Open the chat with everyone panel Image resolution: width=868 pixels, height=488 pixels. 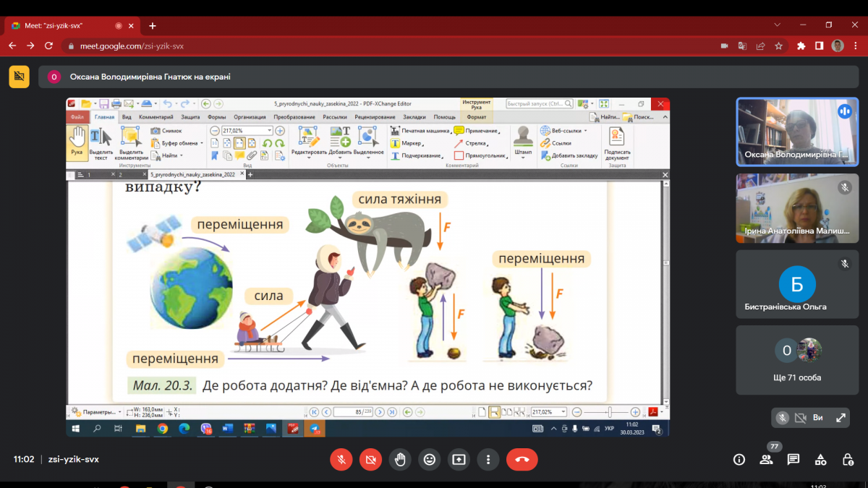click(x=793, y=460)
